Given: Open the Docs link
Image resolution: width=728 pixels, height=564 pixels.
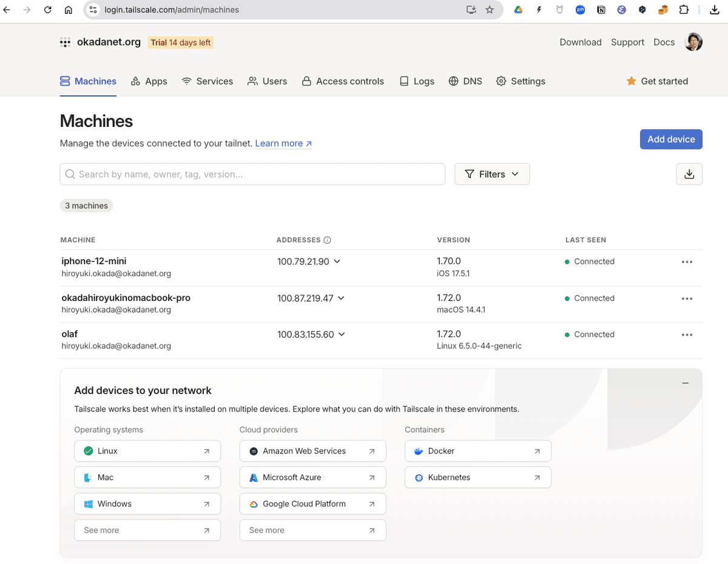Looking at the screenshot, I should [664, 42].
